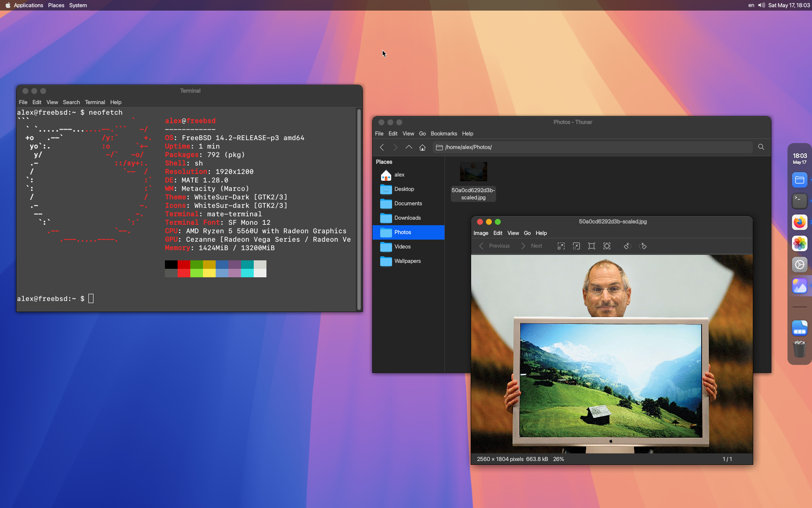Open alex home in Thunar Places

tap(409, 175)
